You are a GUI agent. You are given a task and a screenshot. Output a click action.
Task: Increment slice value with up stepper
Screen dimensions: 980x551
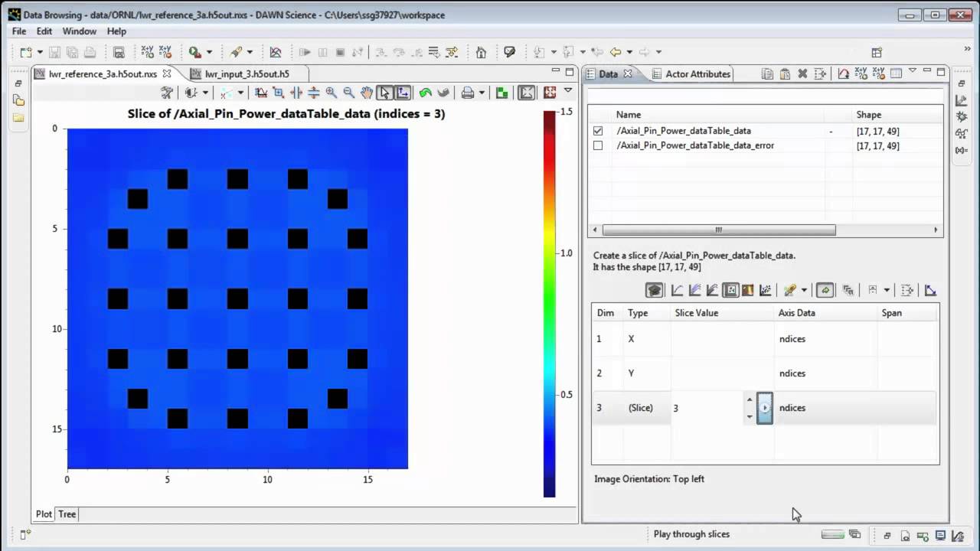(x=750, y=399)
